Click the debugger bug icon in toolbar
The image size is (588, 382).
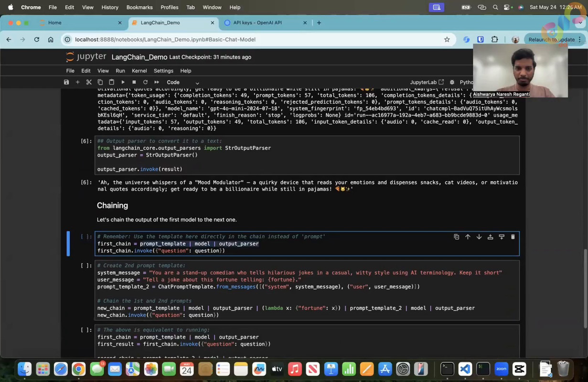tap(452, 82)
